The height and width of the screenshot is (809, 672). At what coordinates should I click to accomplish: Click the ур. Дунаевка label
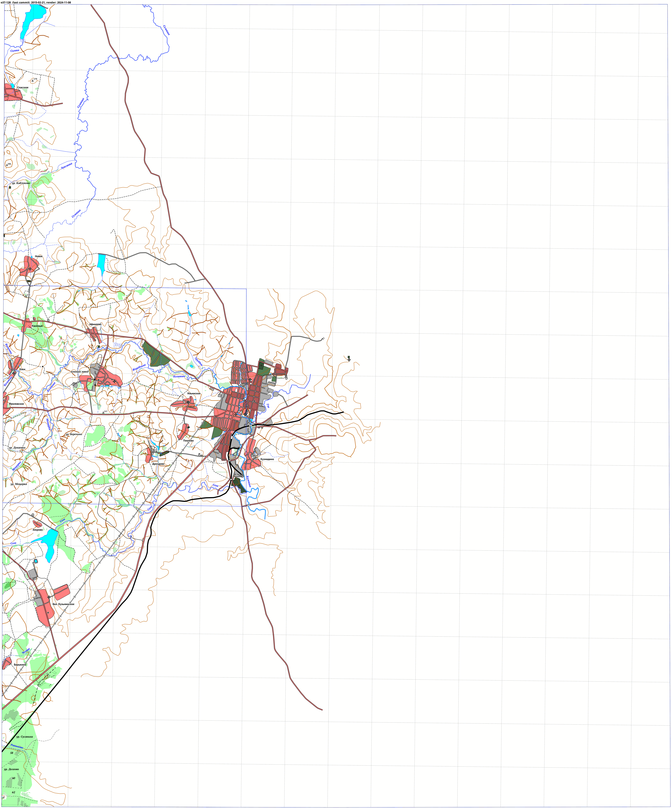tap(17, 448)
